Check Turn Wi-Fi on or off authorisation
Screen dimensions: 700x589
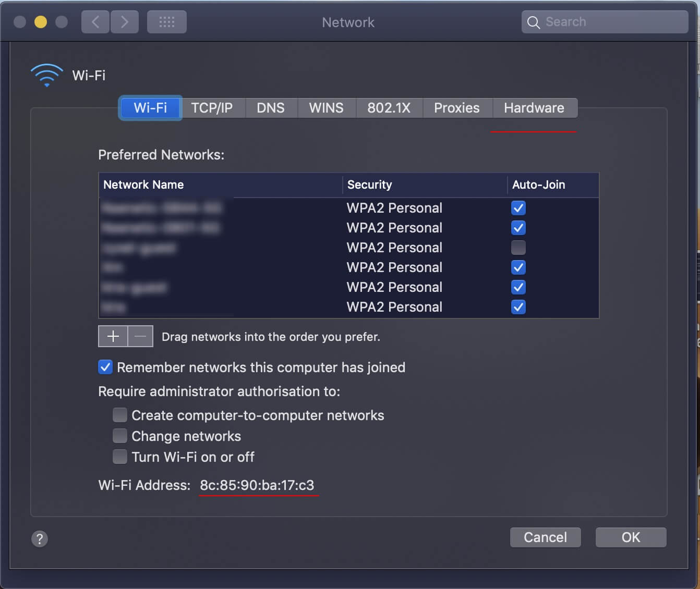[x=119, y=457]
